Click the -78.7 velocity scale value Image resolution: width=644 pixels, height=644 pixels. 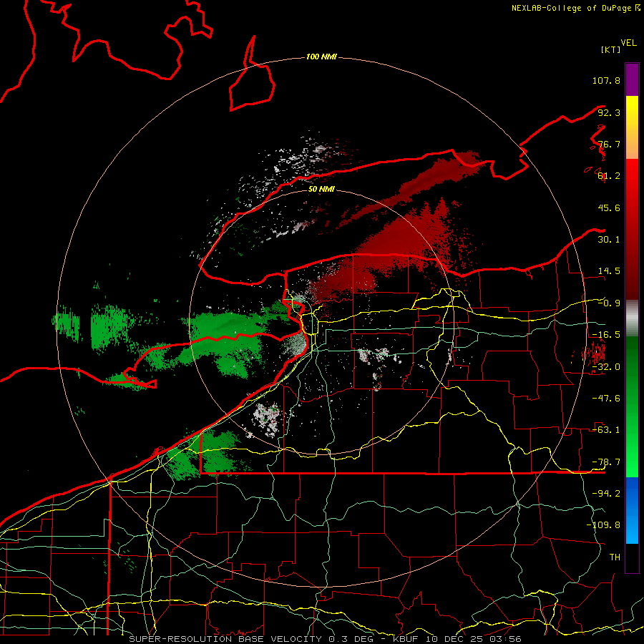pyautogui.click(x=606, y=462)
